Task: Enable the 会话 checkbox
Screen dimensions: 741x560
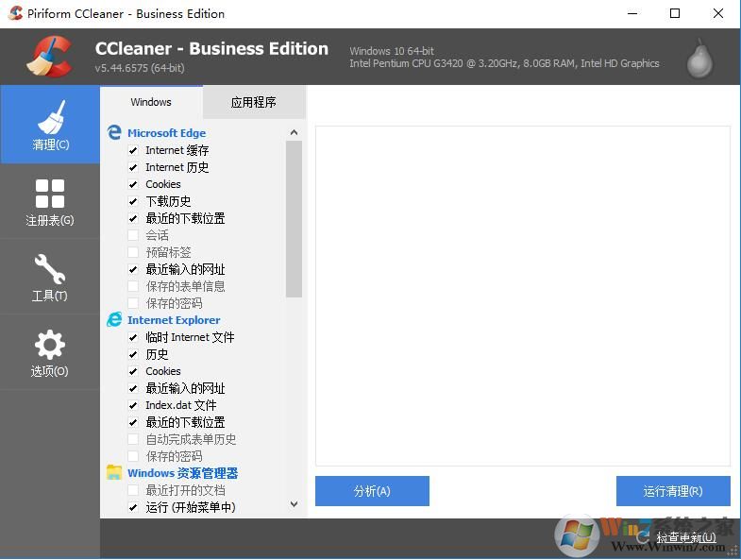Action: pos(133,236)
